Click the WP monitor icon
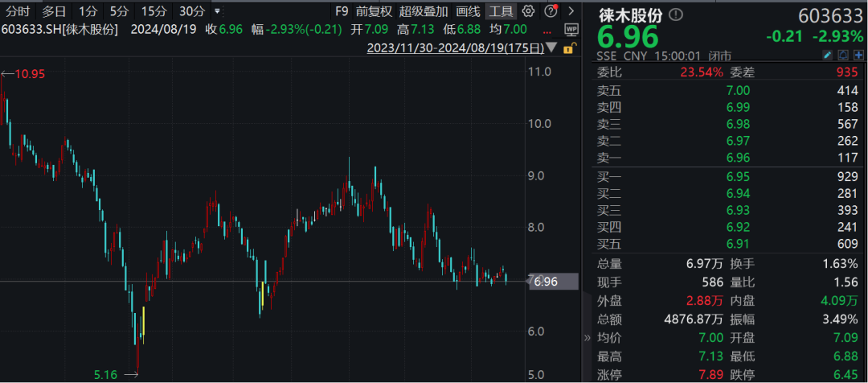This screenshot has width=868, height=383. click(x=571, y=30)
